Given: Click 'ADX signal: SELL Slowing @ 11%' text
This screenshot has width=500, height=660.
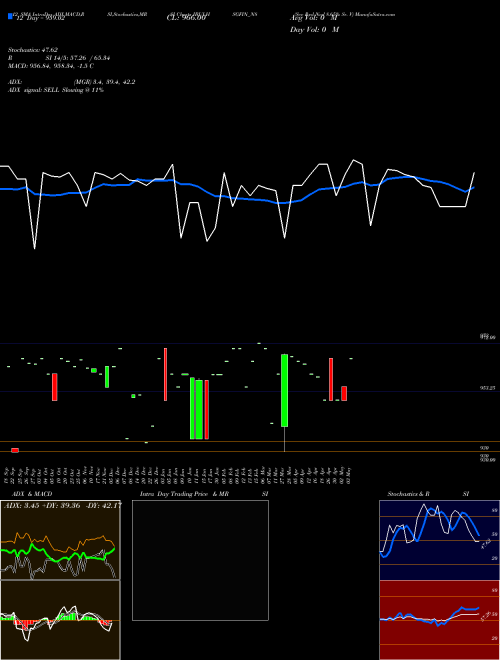Looking at the screenshot, I should point(56,90).
